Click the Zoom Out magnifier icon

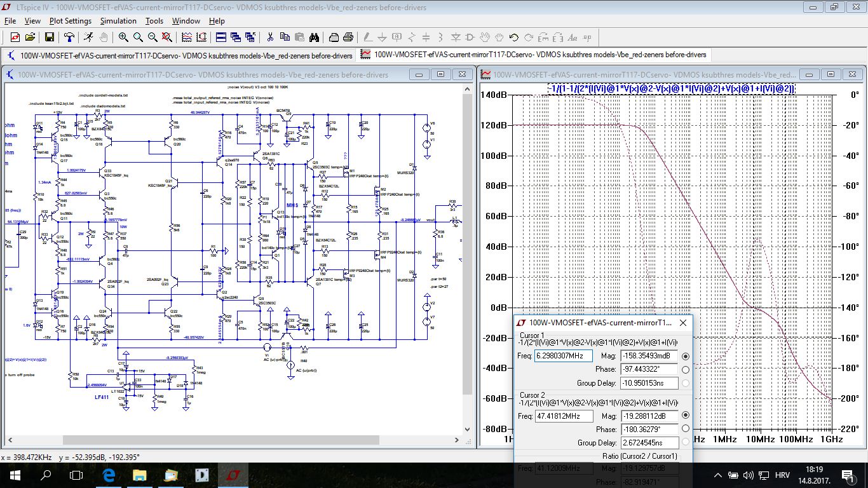point(153,37)
